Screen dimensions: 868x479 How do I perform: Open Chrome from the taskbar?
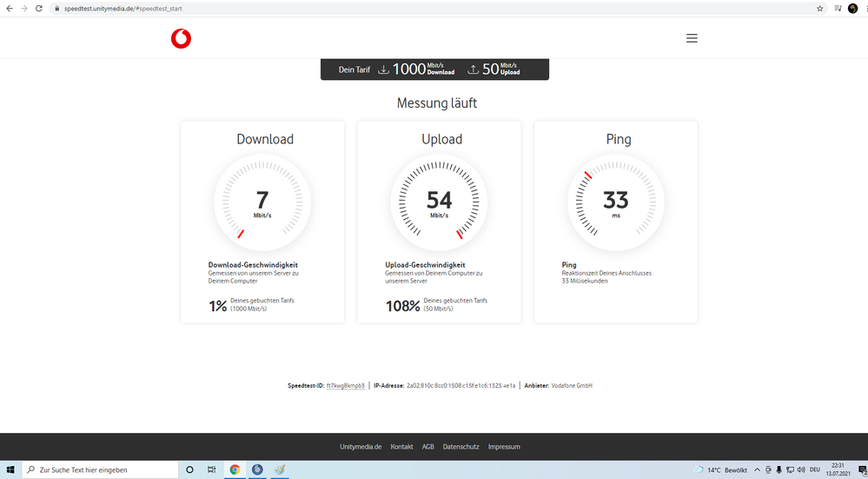click(x=235, y=469)
